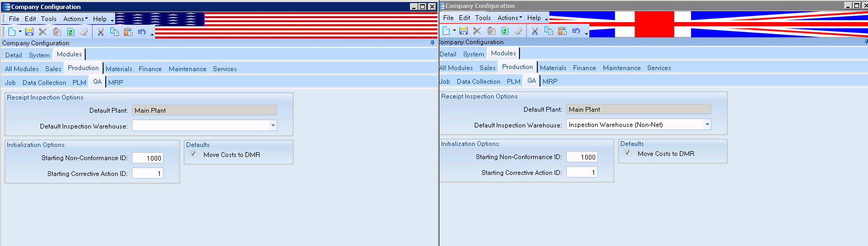Open Actions menu in right window

point(509,17)
